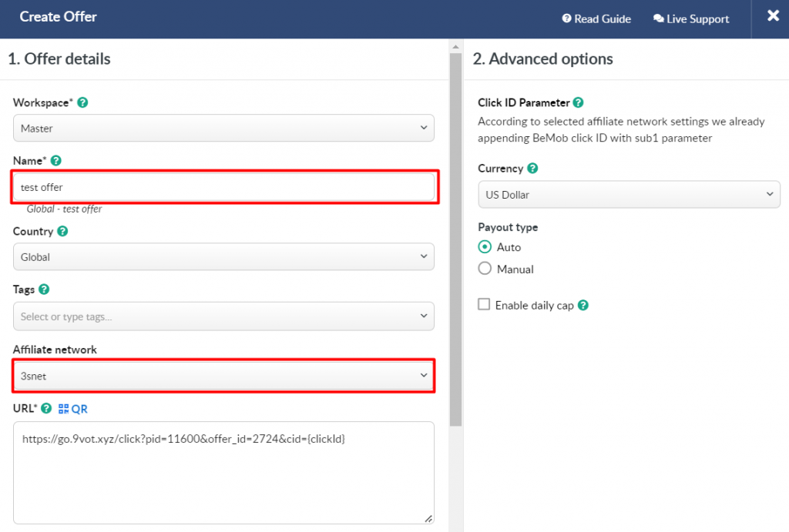
Task: Open the QR code generator link
Action: 73,409
